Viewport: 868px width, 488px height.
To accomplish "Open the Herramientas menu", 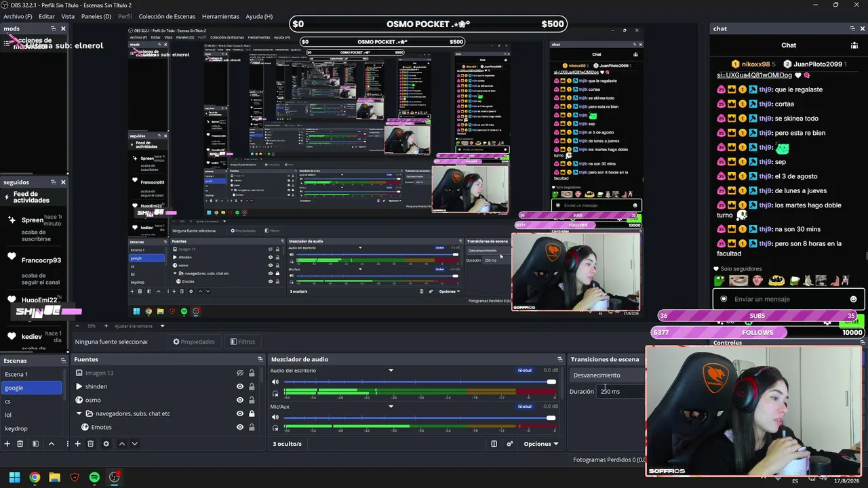I will (220, 16).
